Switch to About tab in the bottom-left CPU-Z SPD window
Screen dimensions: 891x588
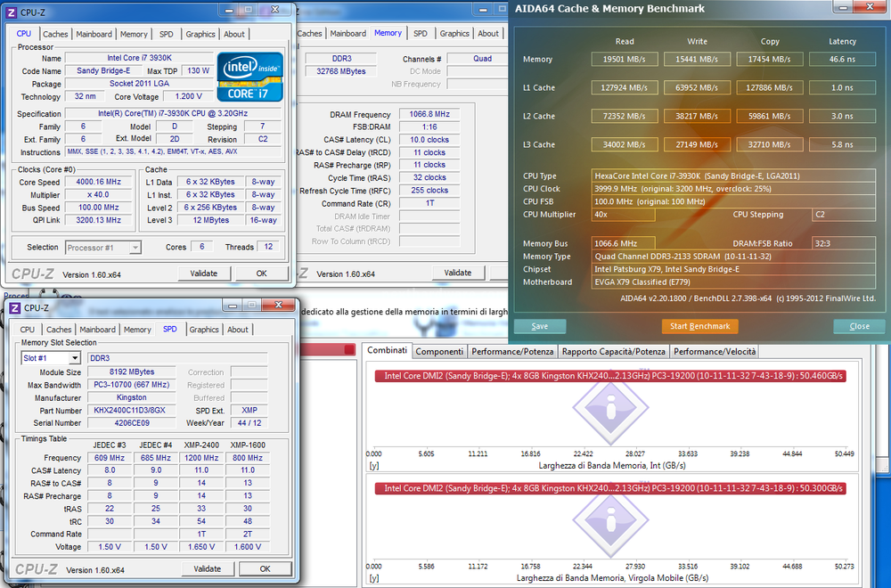238,330
